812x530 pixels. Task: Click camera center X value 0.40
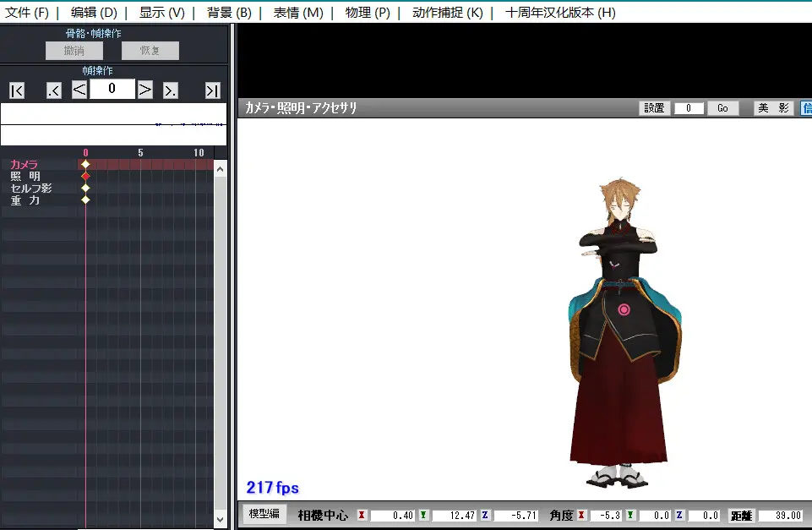392,516
